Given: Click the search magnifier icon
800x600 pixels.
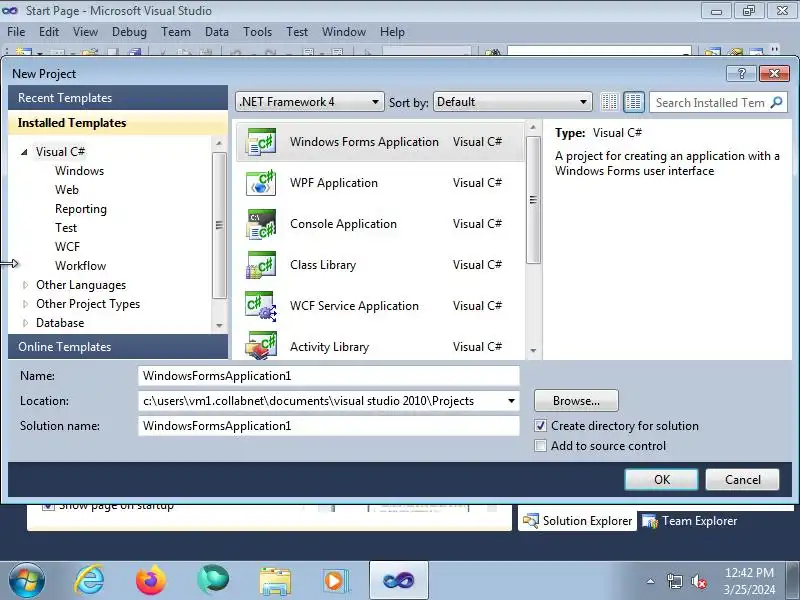Looking at the screenshot, I should 776,103.
